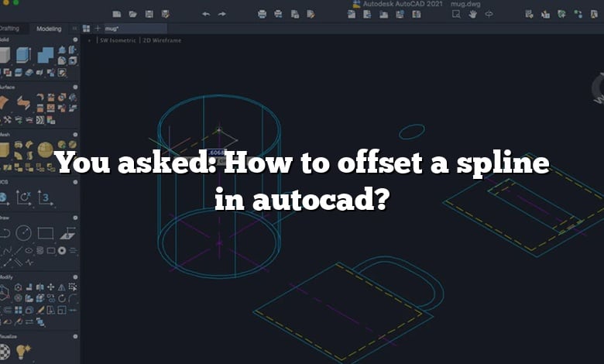Click the small ellipse in the drawing
The height and width of the screenshot is (364, 604).
pyautogui.click(x=412, y=132)
